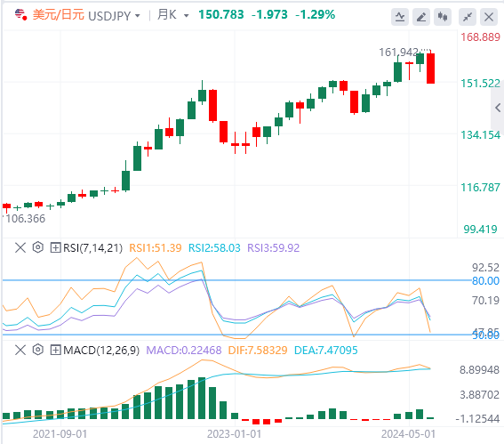Open RSI indicator settings gear

38,247
